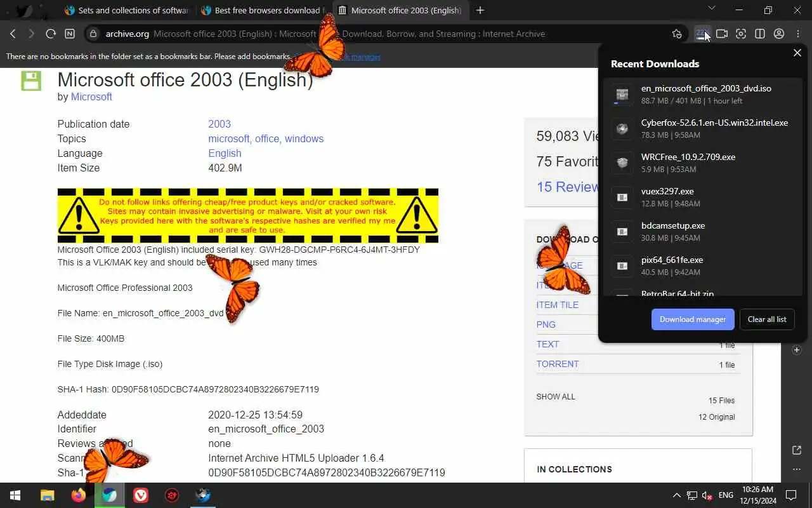Open WRCFree_10.9.2.709.exe download entry

point(703,163)
